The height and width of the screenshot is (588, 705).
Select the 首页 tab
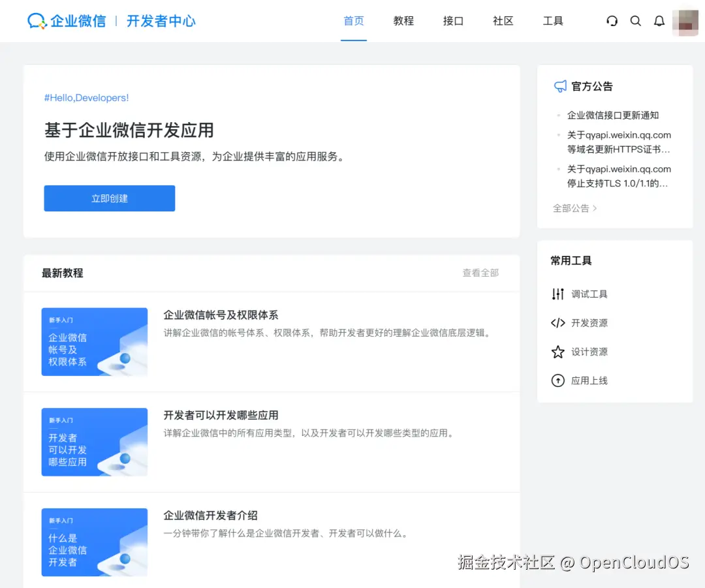coord(354,21)
